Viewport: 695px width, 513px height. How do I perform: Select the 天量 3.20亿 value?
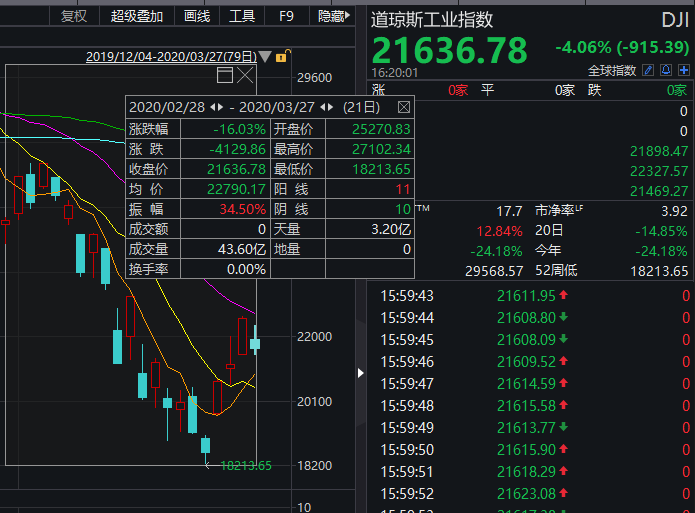[x=391, y=230]
